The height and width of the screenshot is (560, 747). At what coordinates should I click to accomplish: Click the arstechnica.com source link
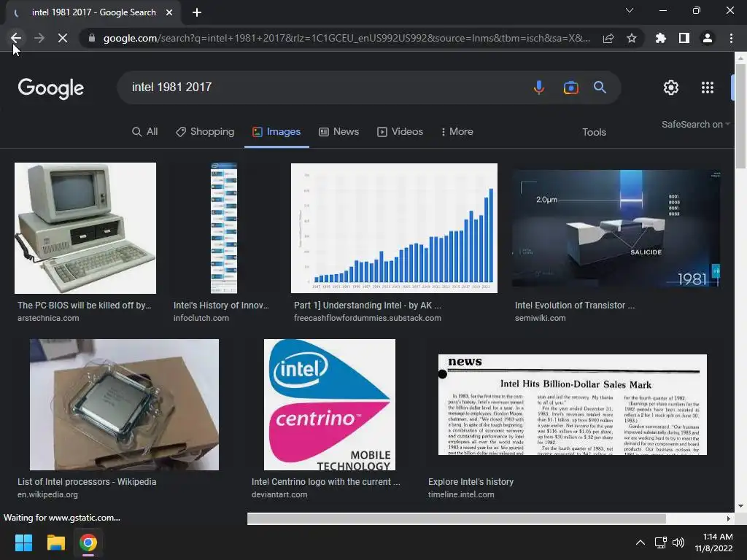(x=48, y=318)
